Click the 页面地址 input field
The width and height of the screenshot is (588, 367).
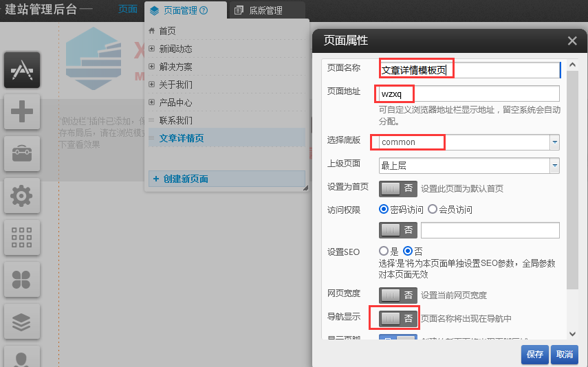(469, 93)
